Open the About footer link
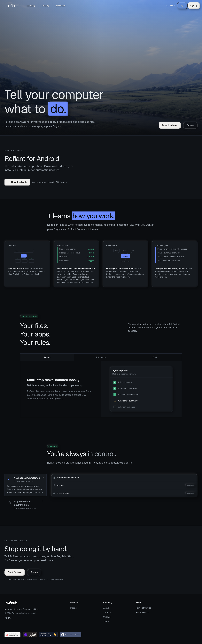202x644 pixels. pyautogui.click(x=106, y=608)
